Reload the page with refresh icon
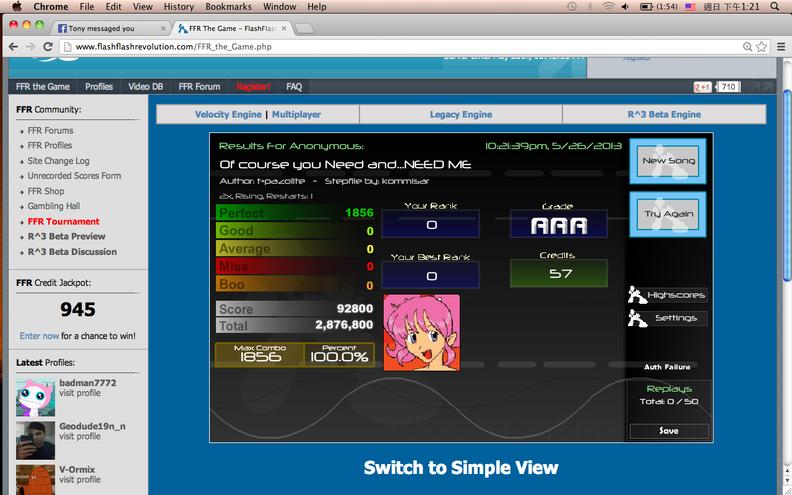 (x=48, y=46)
